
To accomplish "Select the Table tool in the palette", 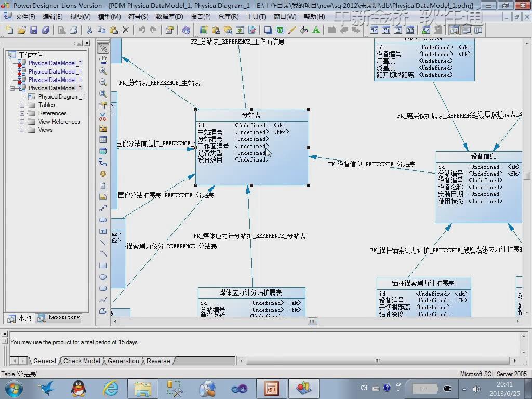I will pyautogui.click(x=103, y=139).
